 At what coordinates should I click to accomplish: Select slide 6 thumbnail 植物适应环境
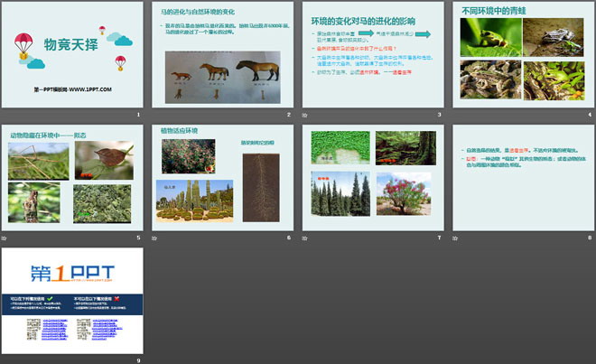pos(222,178)
